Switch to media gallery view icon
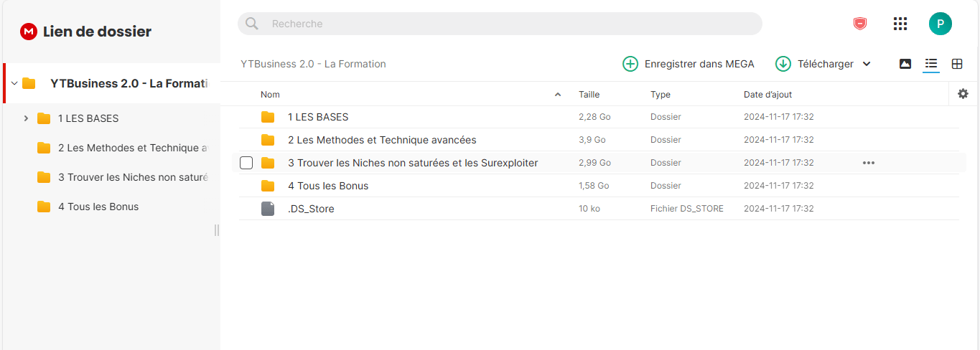This screenshot has width=980, height=350. click(x=905, y=64)
